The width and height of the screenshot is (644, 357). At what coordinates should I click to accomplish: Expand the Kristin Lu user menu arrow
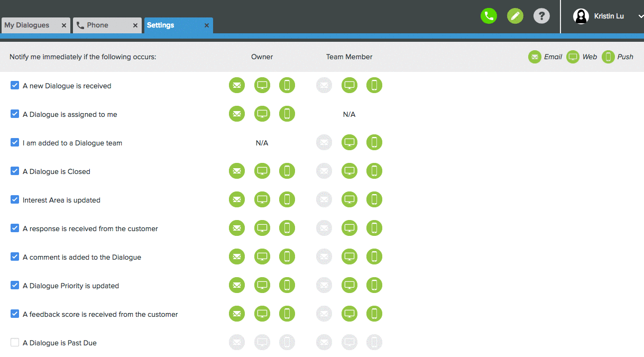(640, 16)
